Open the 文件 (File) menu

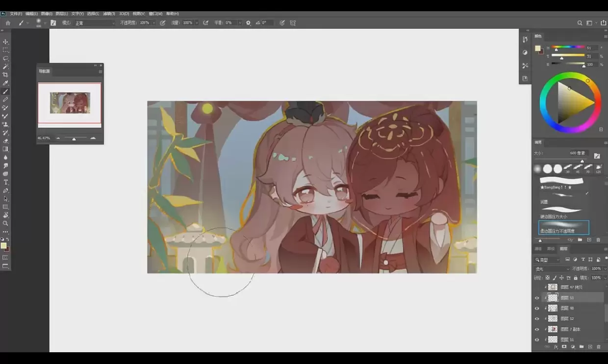coord(16,14)
